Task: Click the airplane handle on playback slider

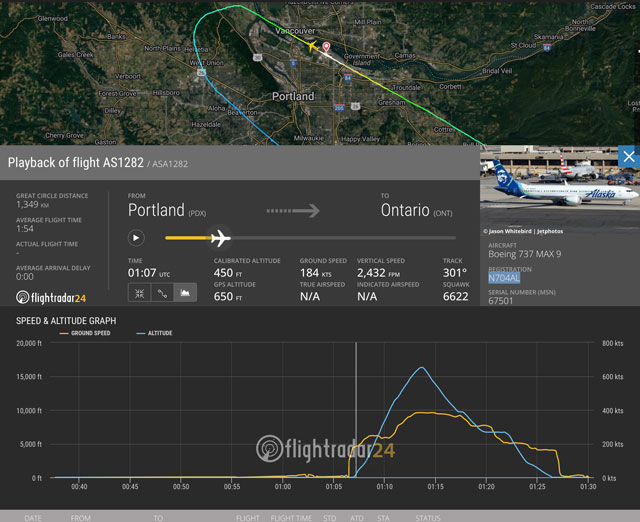Action: point(220,238)
